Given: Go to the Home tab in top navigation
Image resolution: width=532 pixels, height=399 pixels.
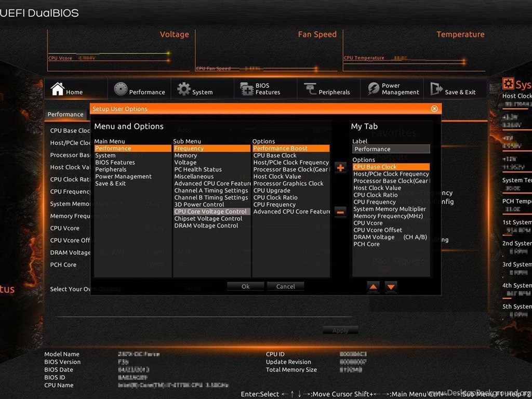Looking at the screenshot, I should pos(76,89).
